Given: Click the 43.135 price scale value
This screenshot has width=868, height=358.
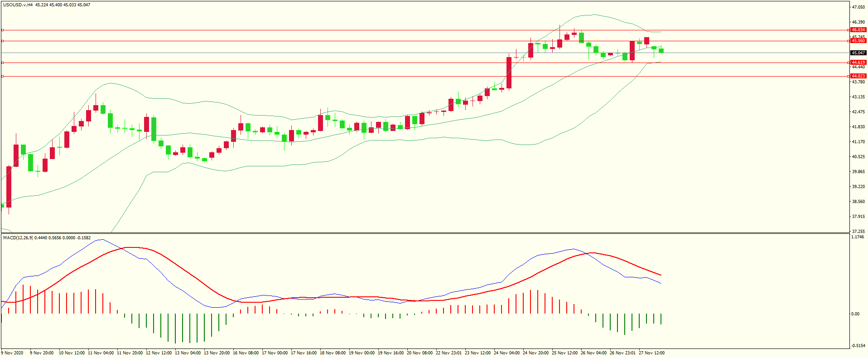Looking at the screenshot, I should [x=858, y=97].
